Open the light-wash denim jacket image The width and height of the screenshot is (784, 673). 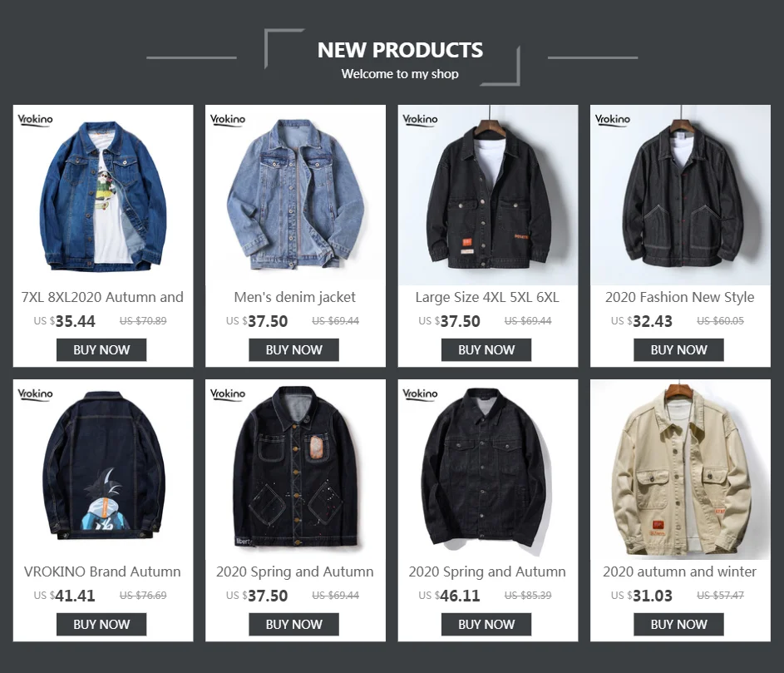click(295, 195)
